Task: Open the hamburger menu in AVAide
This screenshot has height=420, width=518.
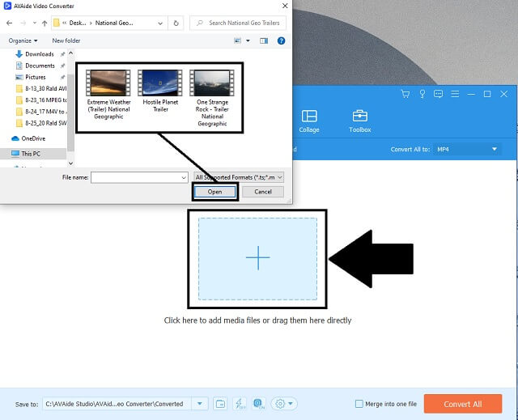Action: [455, 94]
